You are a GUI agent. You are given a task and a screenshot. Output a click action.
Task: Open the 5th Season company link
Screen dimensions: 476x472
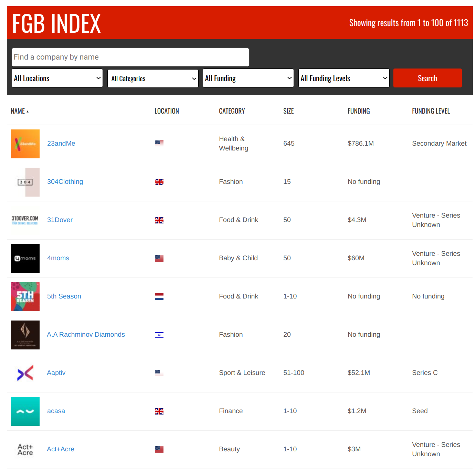tap(64, 296)
